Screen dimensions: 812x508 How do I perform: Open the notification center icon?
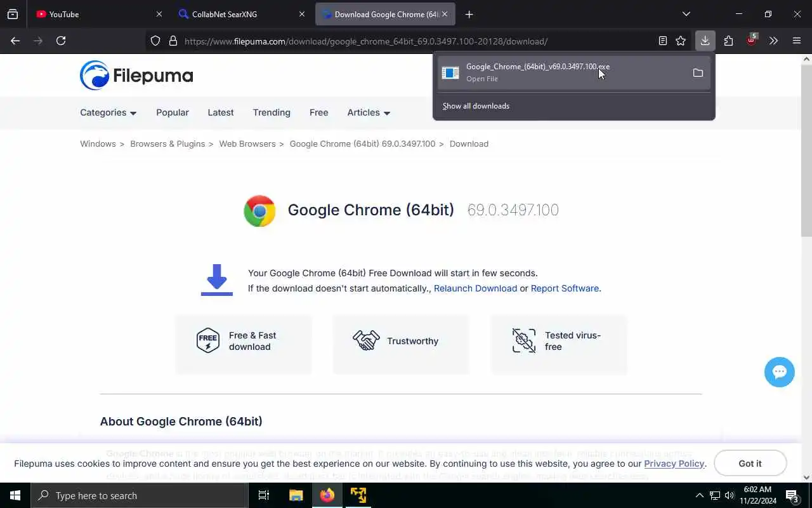click(792, 495)
